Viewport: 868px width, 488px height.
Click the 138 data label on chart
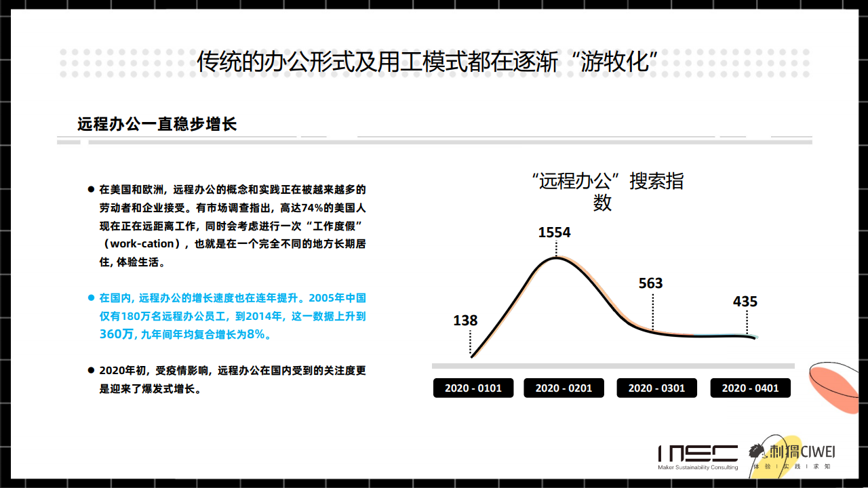tap(465, 321)
